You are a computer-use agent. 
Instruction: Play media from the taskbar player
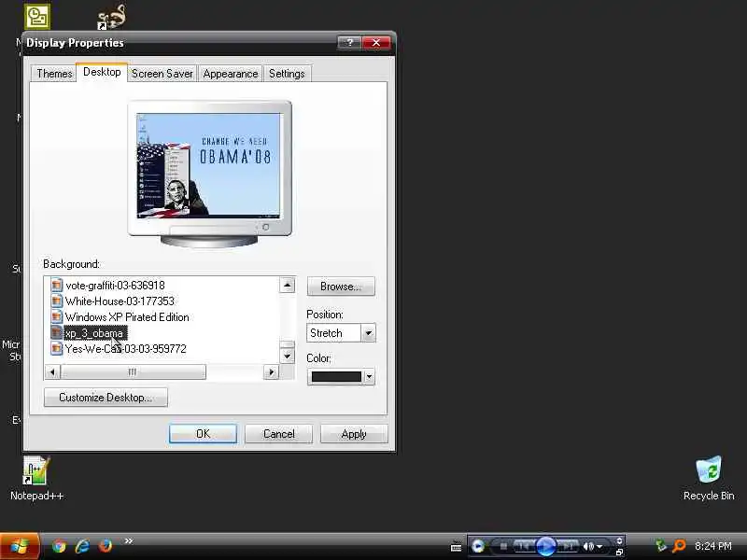click(x=546, y=546)
